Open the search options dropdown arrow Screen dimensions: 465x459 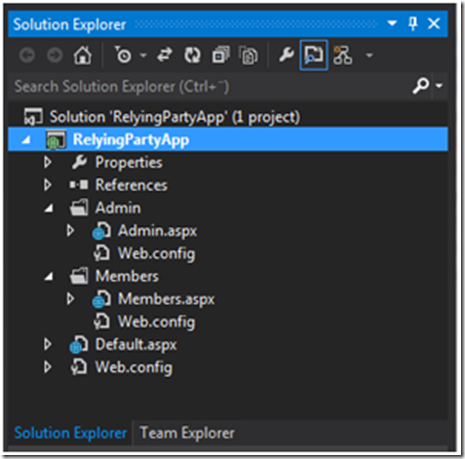click(439, 86)
